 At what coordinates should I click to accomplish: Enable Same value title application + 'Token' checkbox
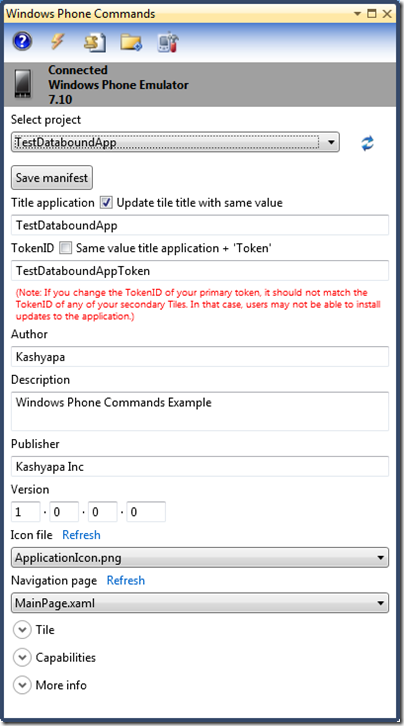(x=66, y=248)
